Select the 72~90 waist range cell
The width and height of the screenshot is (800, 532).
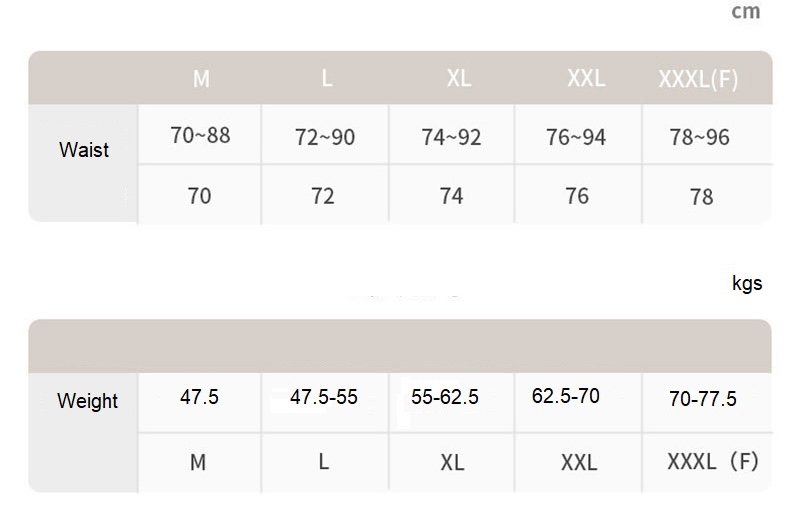(x=325, y=137)
